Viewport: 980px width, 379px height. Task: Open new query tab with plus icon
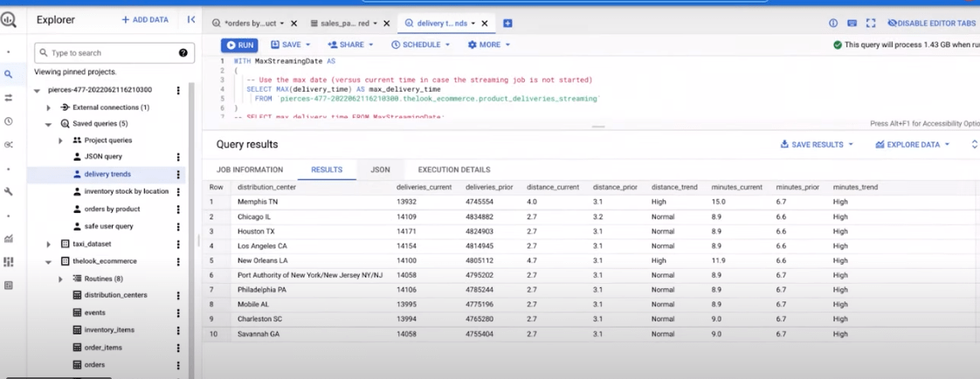click(x=507, y=24)
